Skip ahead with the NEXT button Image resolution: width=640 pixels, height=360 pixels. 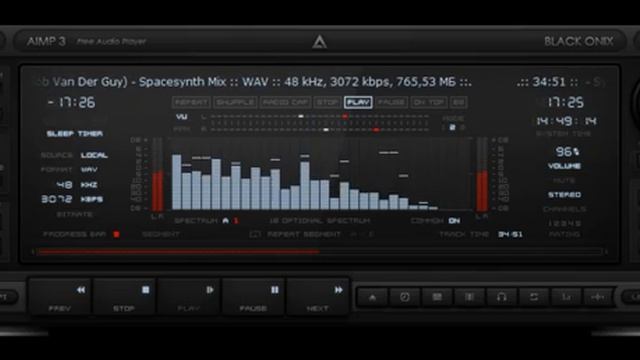[318, 297]
